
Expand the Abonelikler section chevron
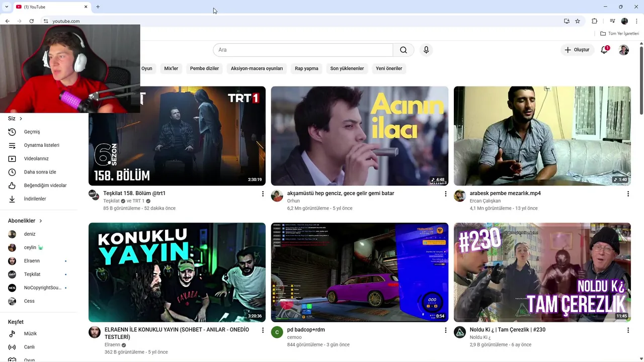41,221
